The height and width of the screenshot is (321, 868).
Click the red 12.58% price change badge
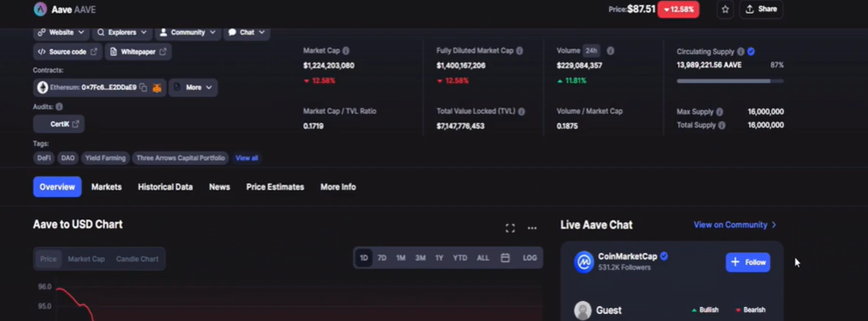click(678, 10)
